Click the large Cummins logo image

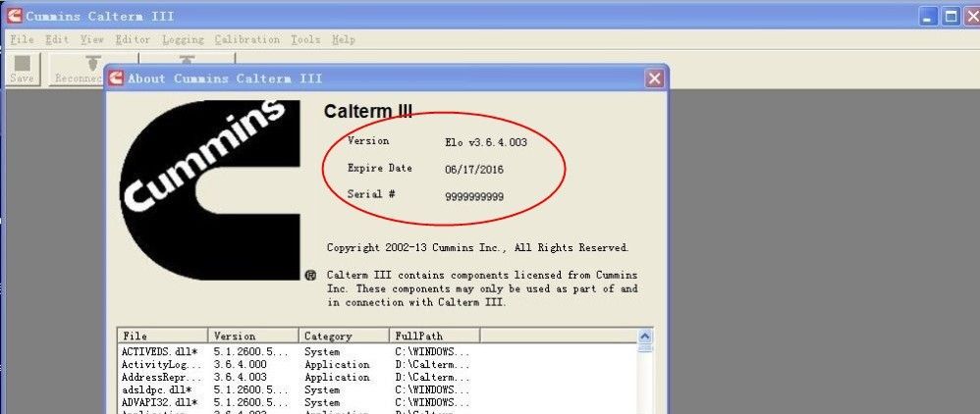210,189
